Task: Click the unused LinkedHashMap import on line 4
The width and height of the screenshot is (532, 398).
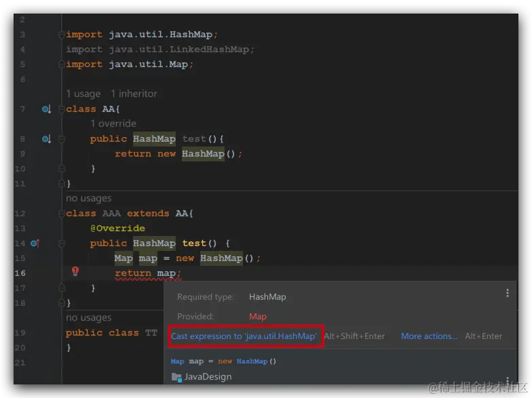Action: [x=160, y=49]
